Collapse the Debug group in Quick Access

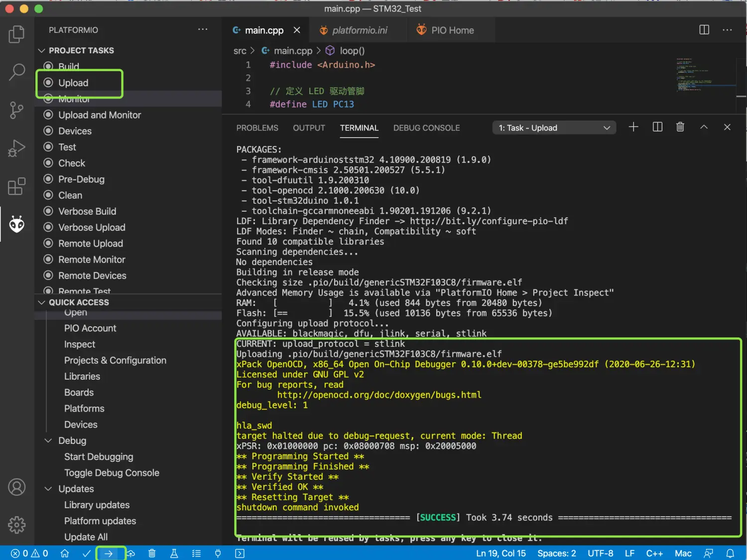click(48, 440)
